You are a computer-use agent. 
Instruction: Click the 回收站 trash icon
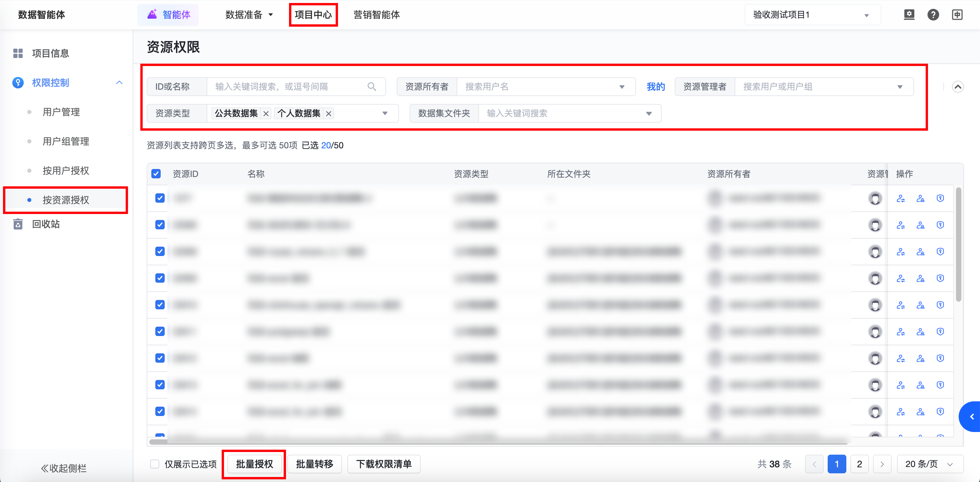pyautogui.click(x=18, y=224)
